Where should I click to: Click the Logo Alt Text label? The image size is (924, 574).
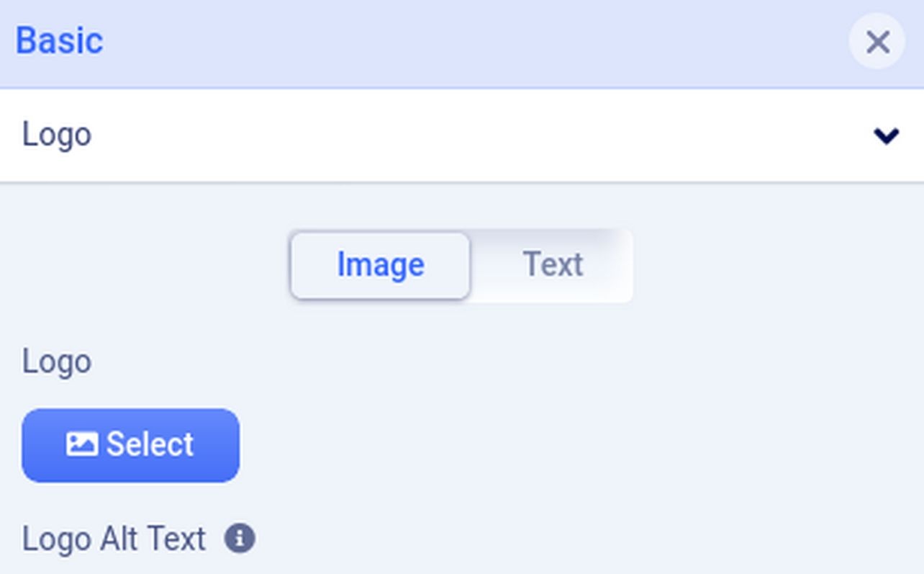(114, 539)
